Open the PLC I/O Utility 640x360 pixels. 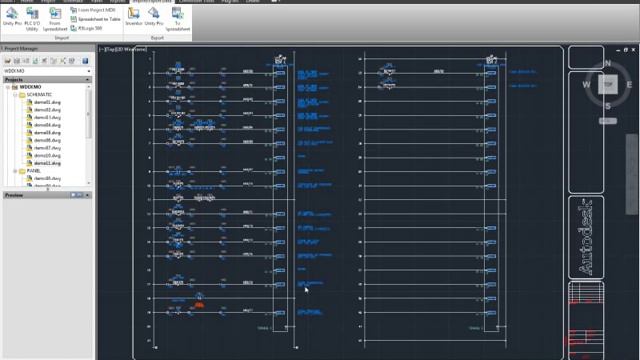pyautogui.click(x=31, y=19)
